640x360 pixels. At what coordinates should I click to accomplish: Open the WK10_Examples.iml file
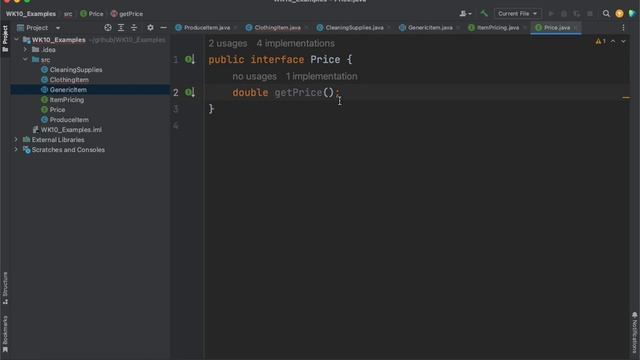[71, 130]
